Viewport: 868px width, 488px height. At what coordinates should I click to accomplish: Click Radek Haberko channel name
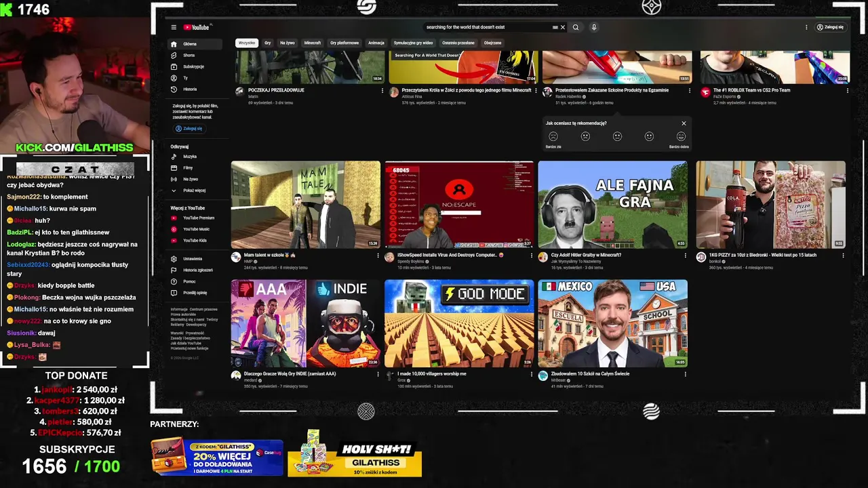click(568, 97)
